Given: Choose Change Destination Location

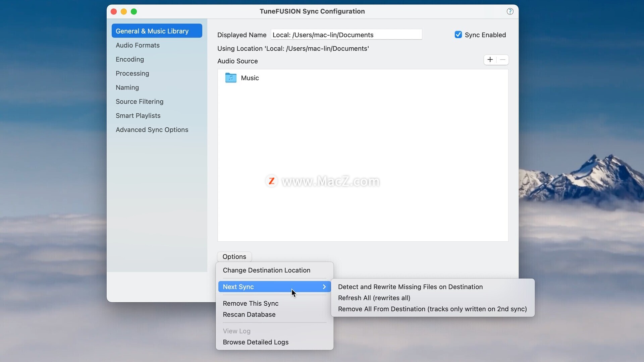Looking at the screenshot, I should (x=274, y=270).
